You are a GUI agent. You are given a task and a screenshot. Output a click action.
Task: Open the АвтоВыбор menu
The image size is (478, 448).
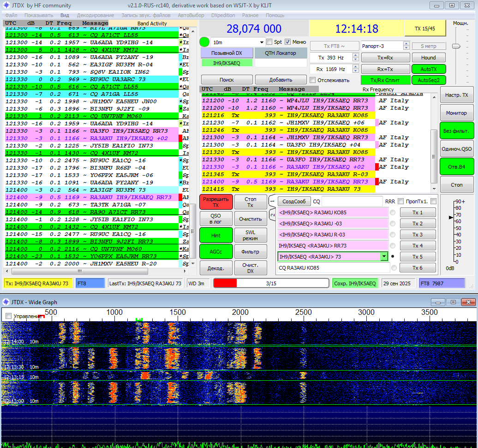tap(191, 15)
